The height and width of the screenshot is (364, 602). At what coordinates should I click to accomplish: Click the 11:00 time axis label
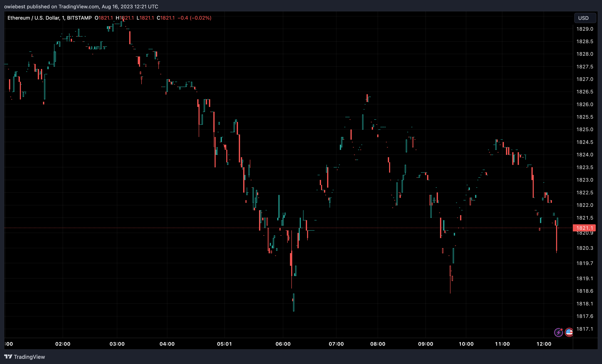tap(502, 344)
